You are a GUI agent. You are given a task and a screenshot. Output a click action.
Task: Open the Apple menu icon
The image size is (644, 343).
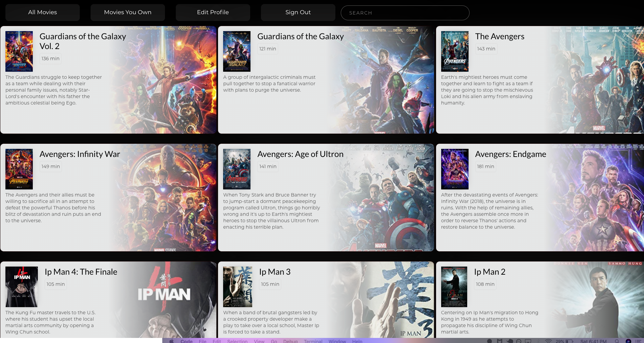tap(171, 341)
